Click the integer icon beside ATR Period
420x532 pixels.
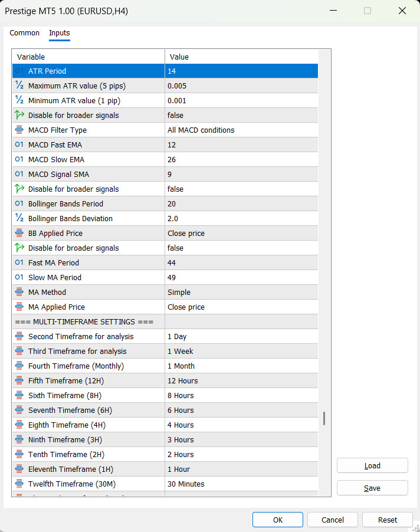pos(19,71)
